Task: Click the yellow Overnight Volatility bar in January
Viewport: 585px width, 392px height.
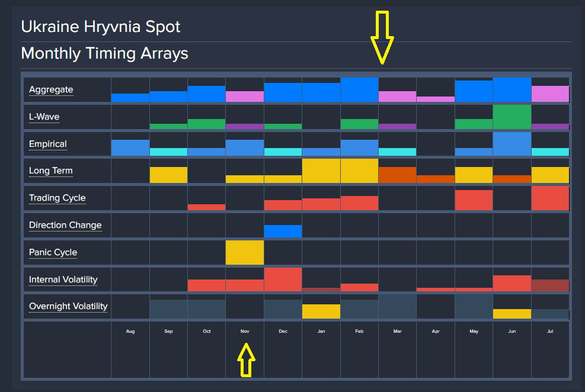Action: tap(321, 311)
